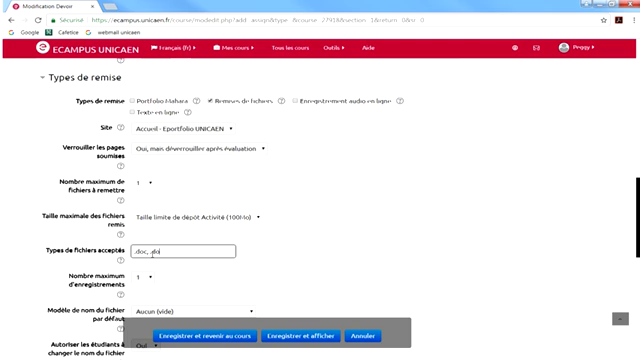Open the Site dropdown Accueil Eportfolio

184,129
